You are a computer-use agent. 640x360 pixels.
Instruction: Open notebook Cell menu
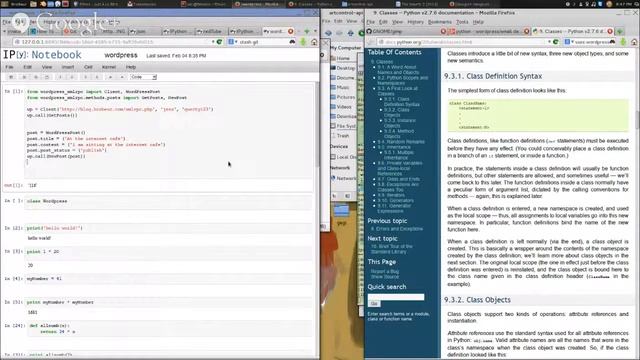coord(88,67)
